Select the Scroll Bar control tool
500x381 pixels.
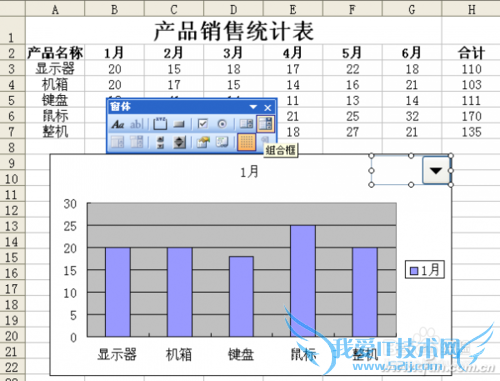(160, 142)
